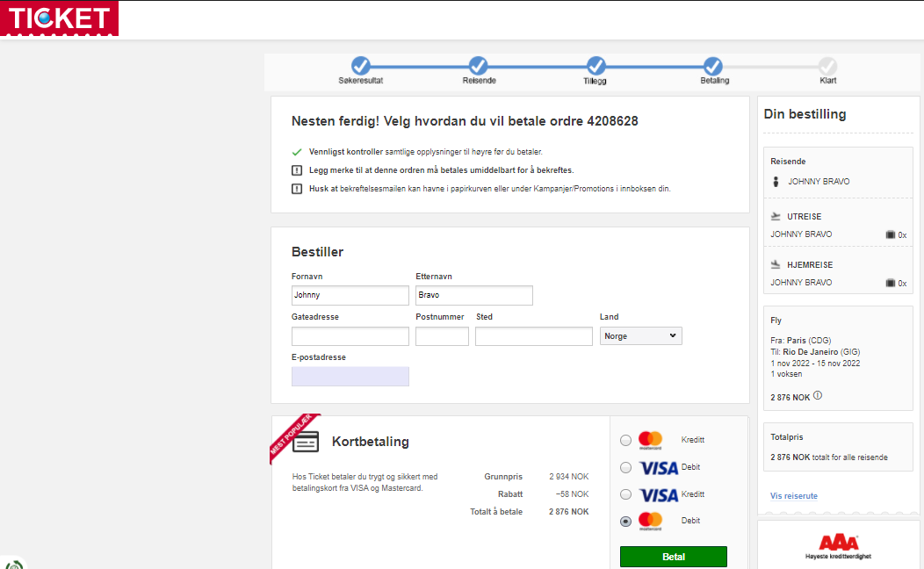Click the Kortbetaling credit card icon

306,442
